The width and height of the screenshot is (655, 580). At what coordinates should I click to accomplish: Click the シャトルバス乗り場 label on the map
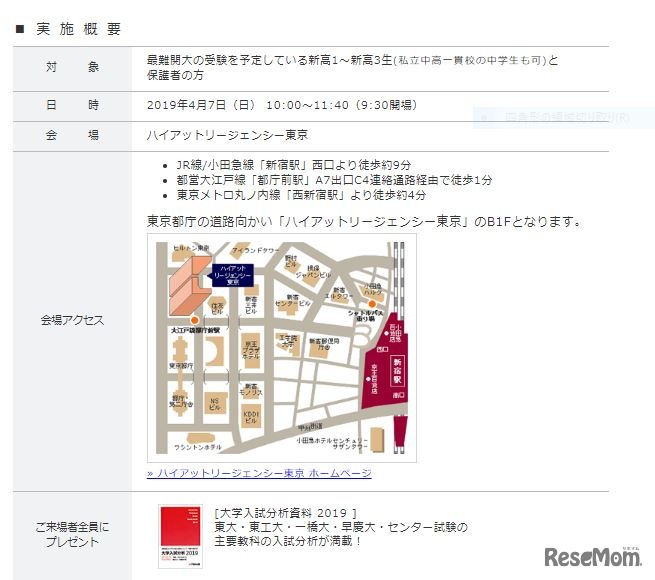pyautogui.click(x=366, y=315)
